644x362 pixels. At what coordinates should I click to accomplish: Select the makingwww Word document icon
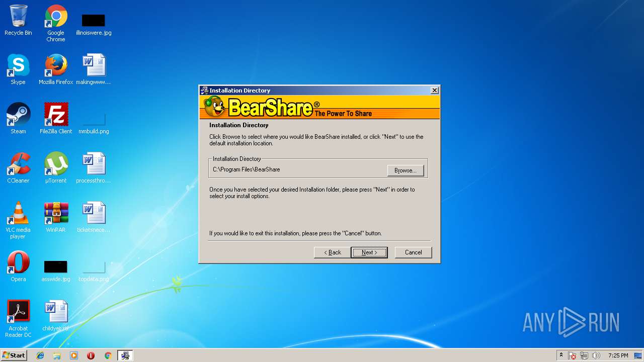pyautogui.click(x=94, y=69)
